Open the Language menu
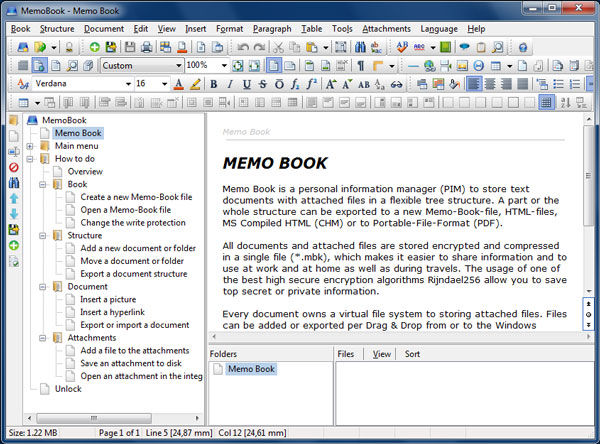The width and height of the screenshot is (600, 444). (439, 29)
